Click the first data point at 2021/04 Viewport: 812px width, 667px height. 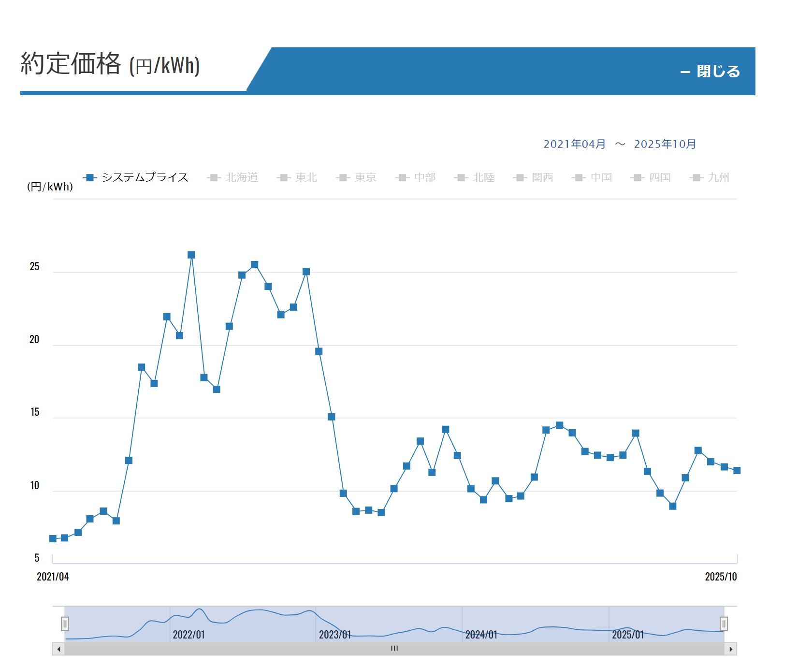[53, 538]
